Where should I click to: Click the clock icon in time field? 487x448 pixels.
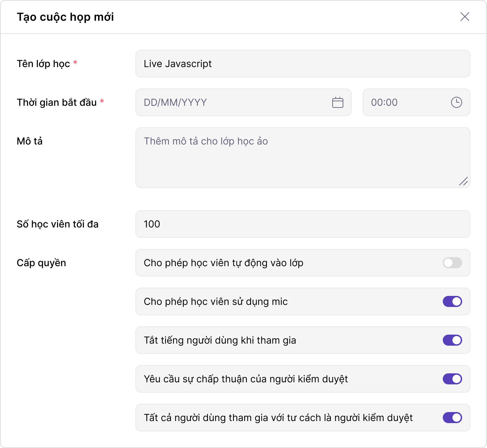[x=456, y=102]
